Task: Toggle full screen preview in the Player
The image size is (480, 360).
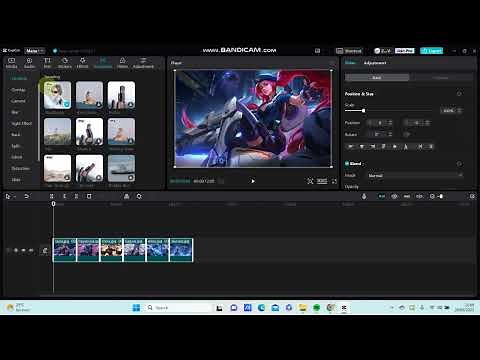Action: [x=334, y=181]
